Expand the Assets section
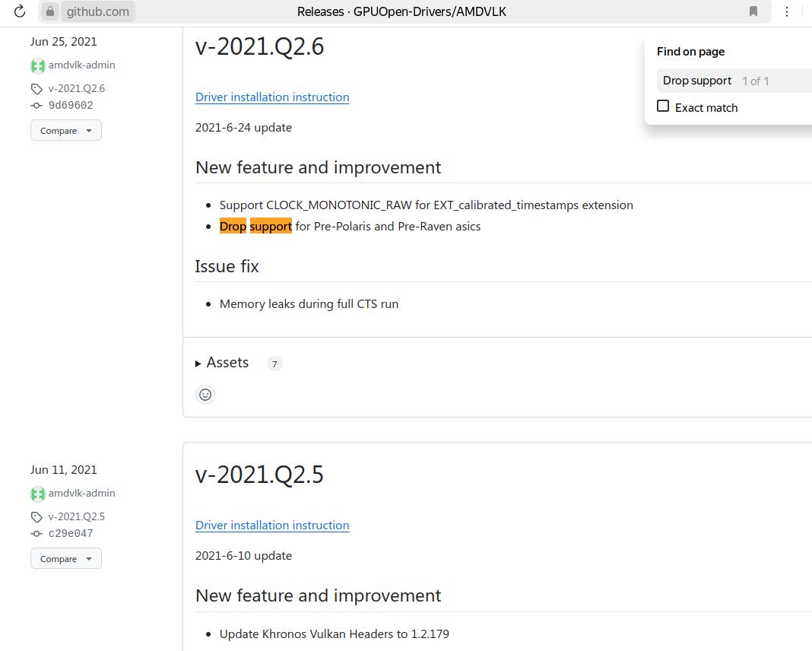The height and width of the screenshot is (651, 812). [x=222, y=363]
